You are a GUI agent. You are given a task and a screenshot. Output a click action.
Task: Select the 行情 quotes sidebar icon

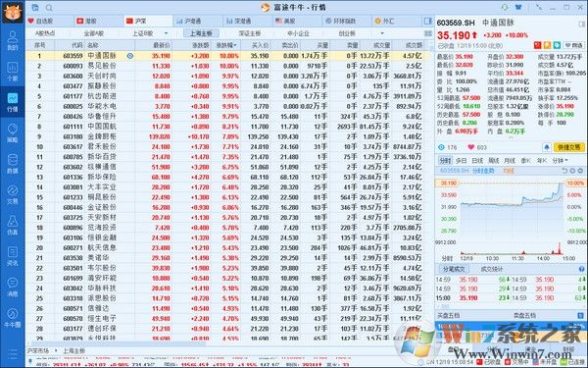click(x=13, y=102)
